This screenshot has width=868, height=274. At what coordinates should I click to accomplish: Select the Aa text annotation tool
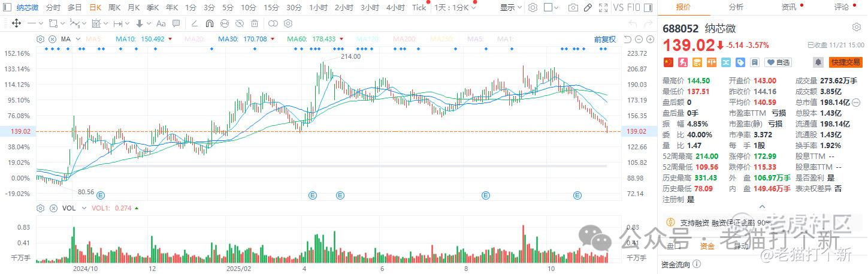[x=161, y=23]
